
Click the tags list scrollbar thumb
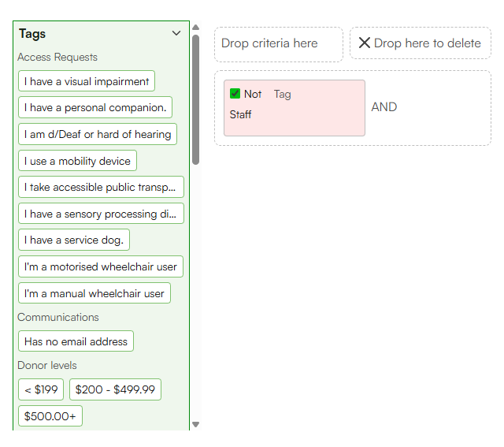click(195, 100)
